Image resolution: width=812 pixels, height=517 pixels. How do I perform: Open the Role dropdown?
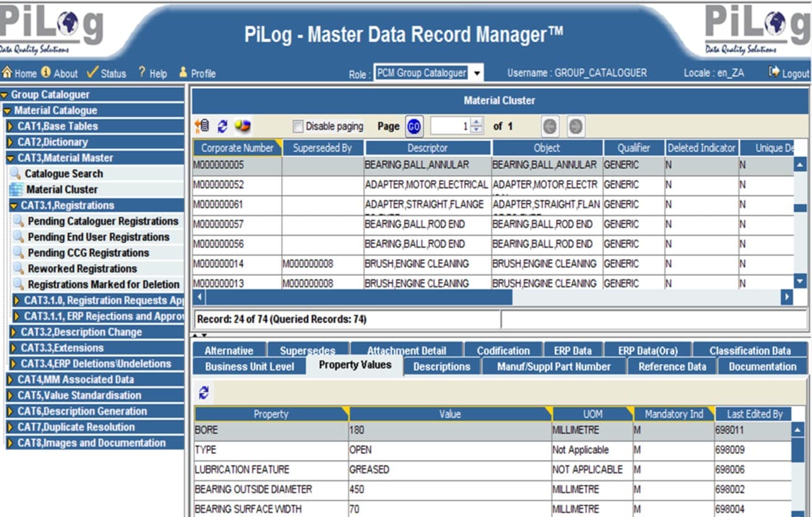(x=476, y=73)
